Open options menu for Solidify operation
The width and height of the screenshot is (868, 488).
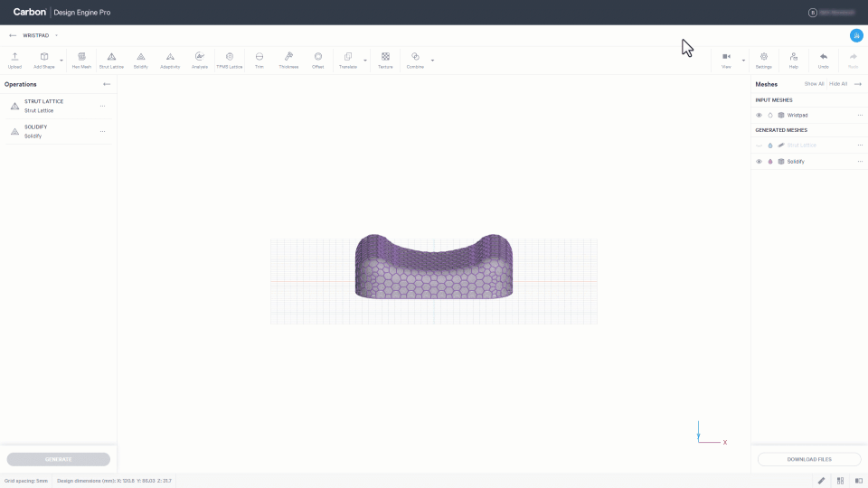(x=102, y=131)
